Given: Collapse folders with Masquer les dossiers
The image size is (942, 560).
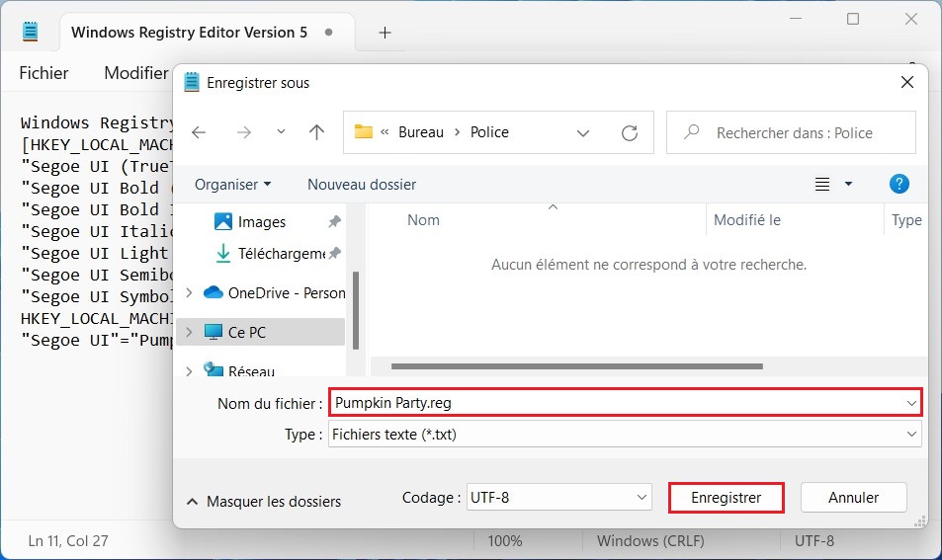Looking at the screenshot, I should pyautogui.click(x=264, y=501).
